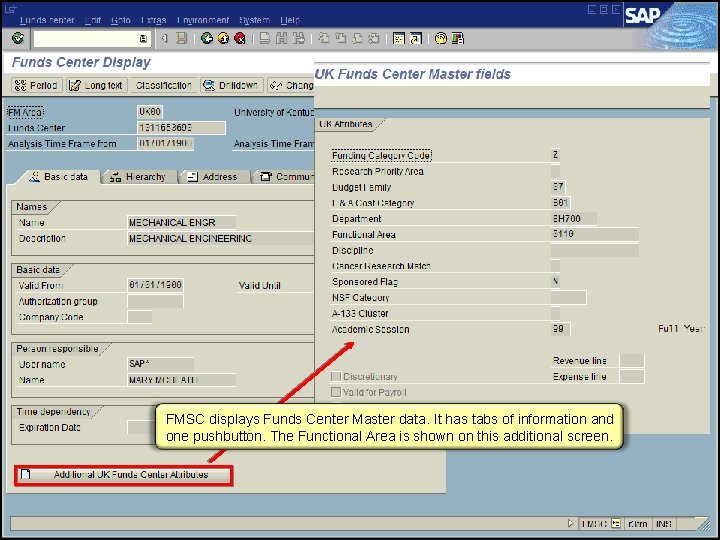Click the green Back arrow icon
Image resolution: width=720 pixels, height=540 pixels.
point(207,38)
